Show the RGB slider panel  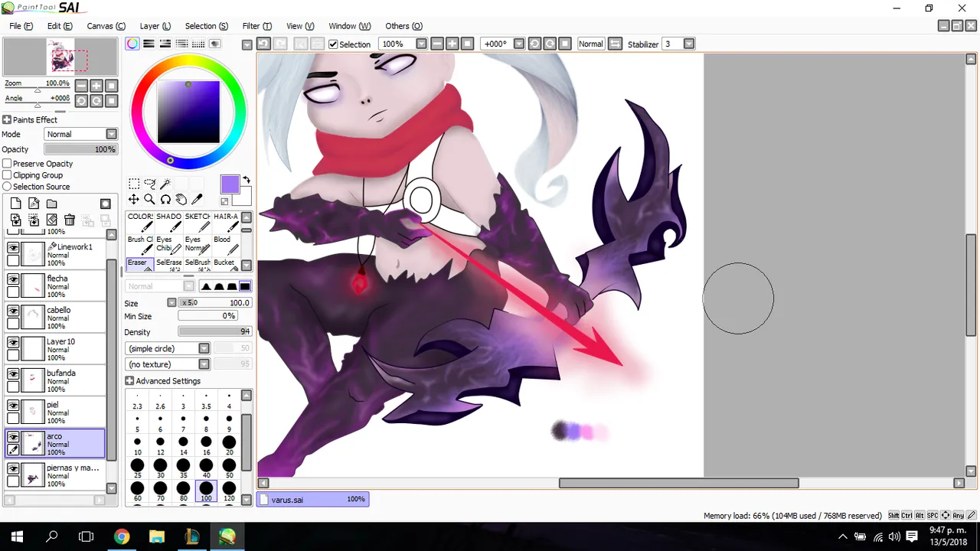(149, 44)
